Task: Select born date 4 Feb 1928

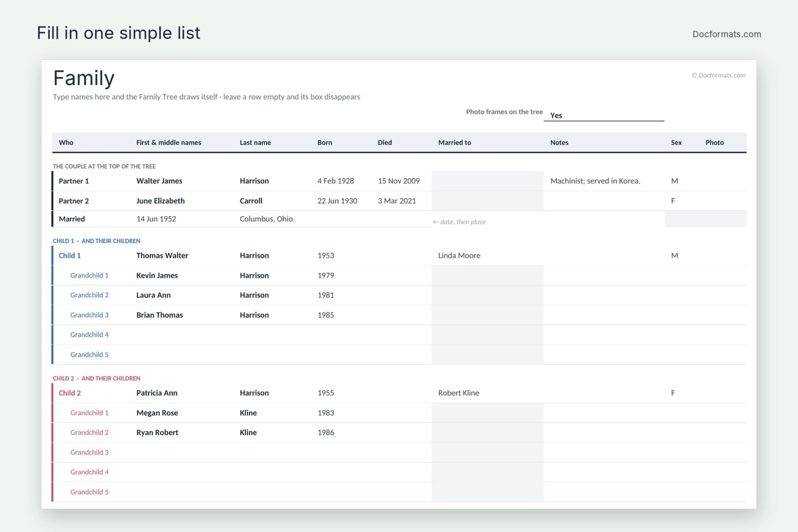Action: (x=336, y=181)
